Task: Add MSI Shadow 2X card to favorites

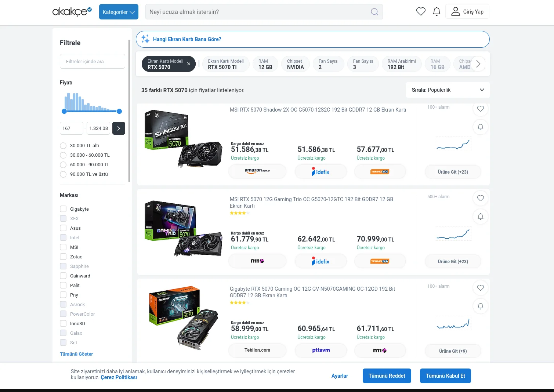Action: 481,109
